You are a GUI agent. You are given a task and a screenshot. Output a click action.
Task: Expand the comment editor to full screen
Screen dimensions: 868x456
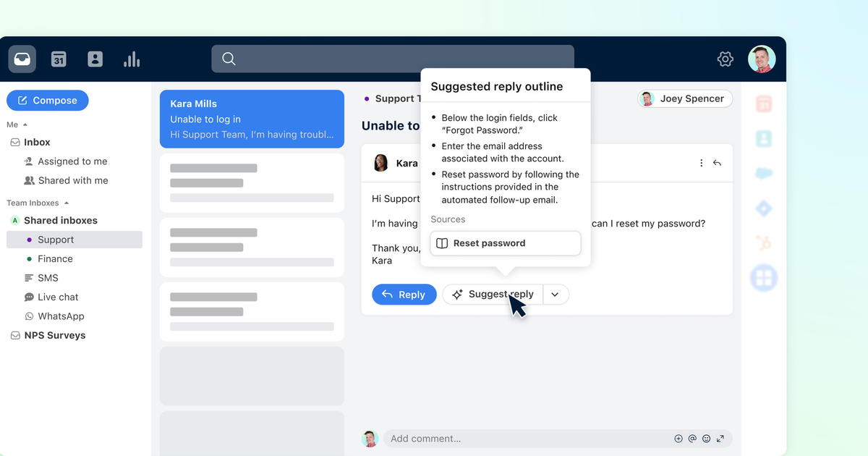tap(720, 438)
